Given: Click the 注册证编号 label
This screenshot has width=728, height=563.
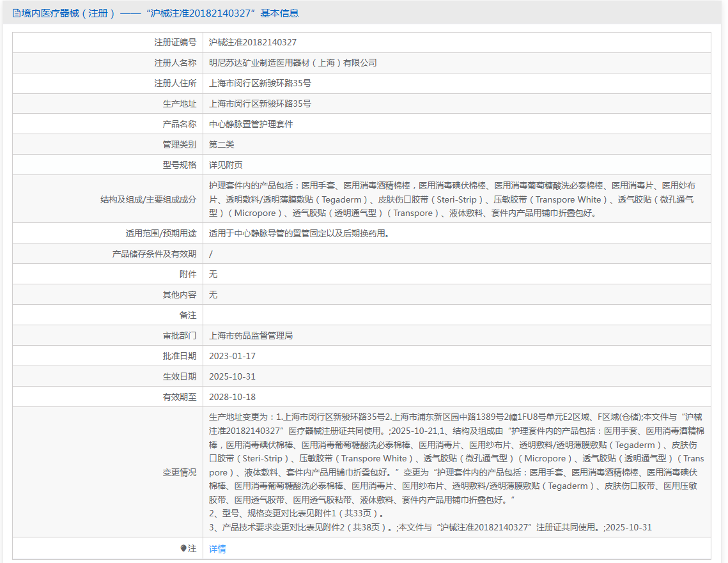Looking at the screenshot, I should (x=176, y=42).
